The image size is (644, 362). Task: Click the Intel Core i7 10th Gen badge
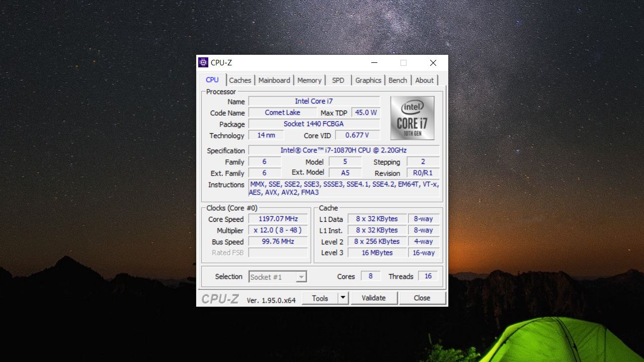(x=413, y=118)
